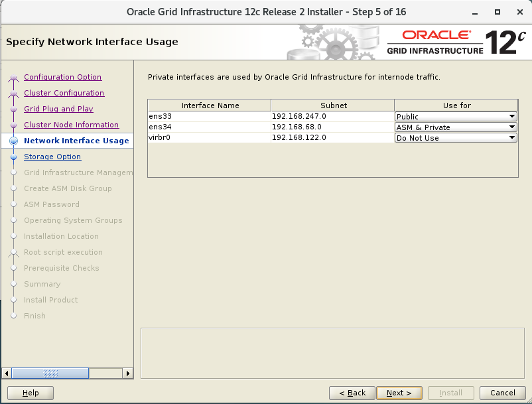This screenshot has width=532, height=404.
Task: Expand 'Use for' dropdown for virbr0
Action: coord(456,138)
